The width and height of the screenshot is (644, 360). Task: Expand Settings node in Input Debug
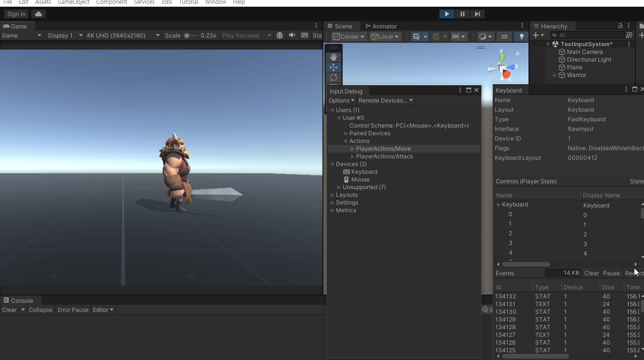click(x=332, y=203)
